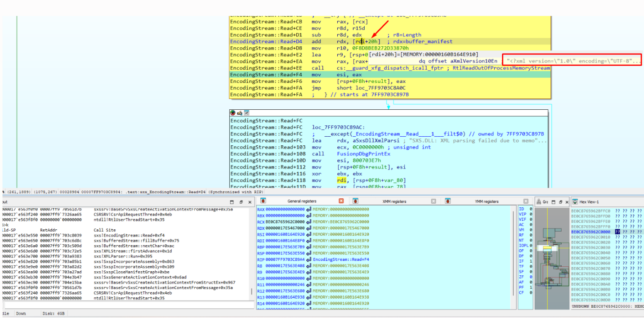Follow the RAX register jump arrow
The image size is (644, 318).
tap(309, 209)
